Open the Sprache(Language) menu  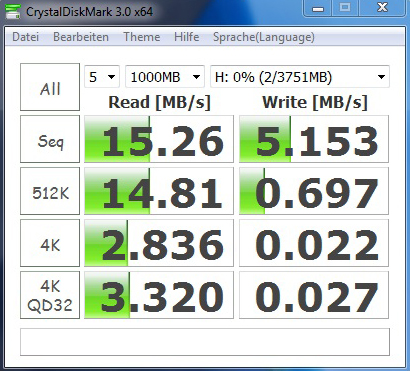264,37
